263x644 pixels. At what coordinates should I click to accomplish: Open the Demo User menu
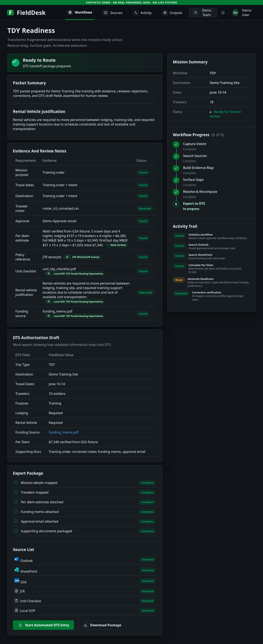[247, 13]
